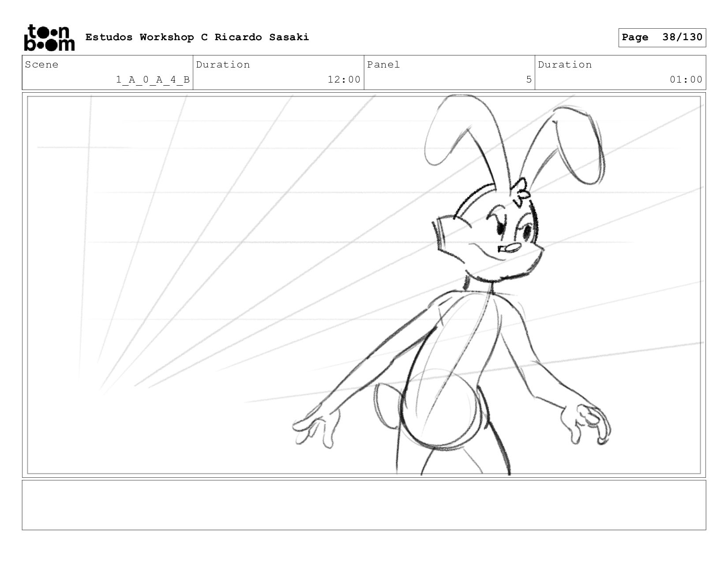
Task: Select the title 'Estudos Workshop C Ricardo Sasaki'
Action: 197,37
